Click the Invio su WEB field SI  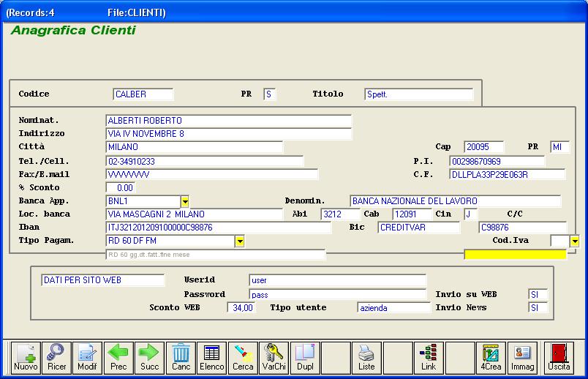(x=538, y=294)
